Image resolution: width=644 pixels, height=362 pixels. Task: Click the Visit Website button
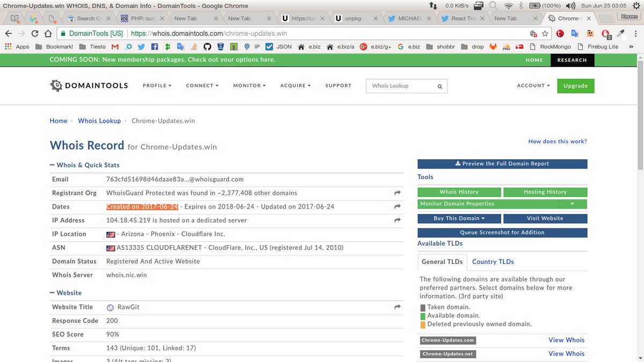545,218
